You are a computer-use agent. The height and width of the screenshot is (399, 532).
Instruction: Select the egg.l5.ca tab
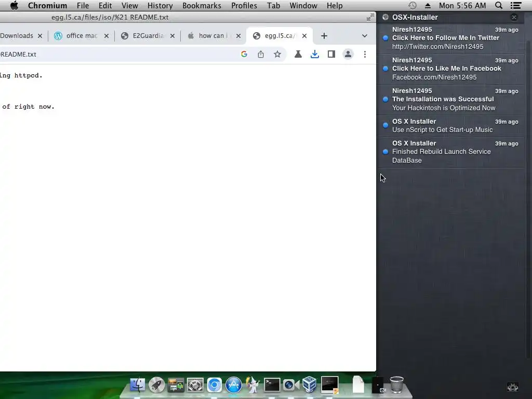point(279,36)
